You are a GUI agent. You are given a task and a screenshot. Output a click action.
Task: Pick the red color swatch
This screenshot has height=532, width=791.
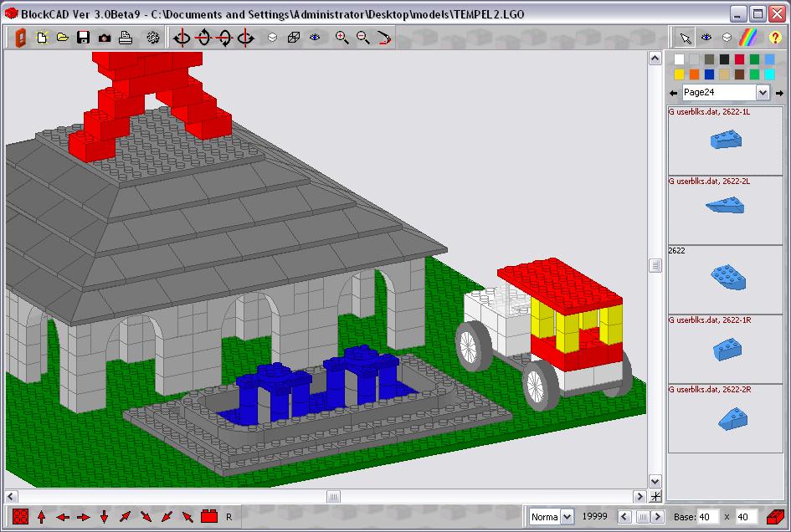coord(740,59)
